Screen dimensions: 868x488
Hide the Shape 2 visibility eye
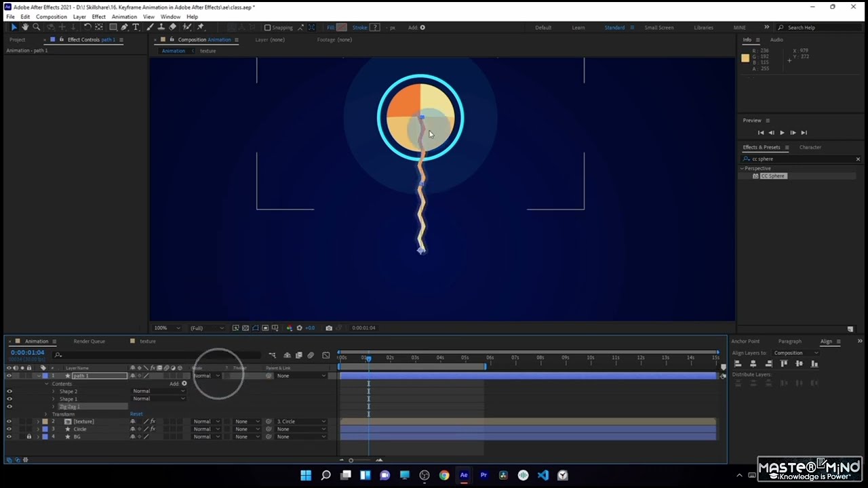9,391
